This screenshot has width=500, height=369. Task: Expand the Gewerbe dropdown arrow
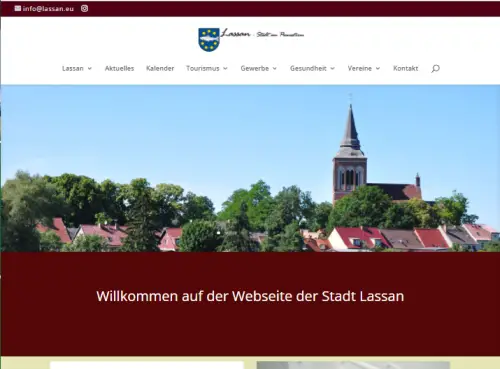tap(275, 69)
